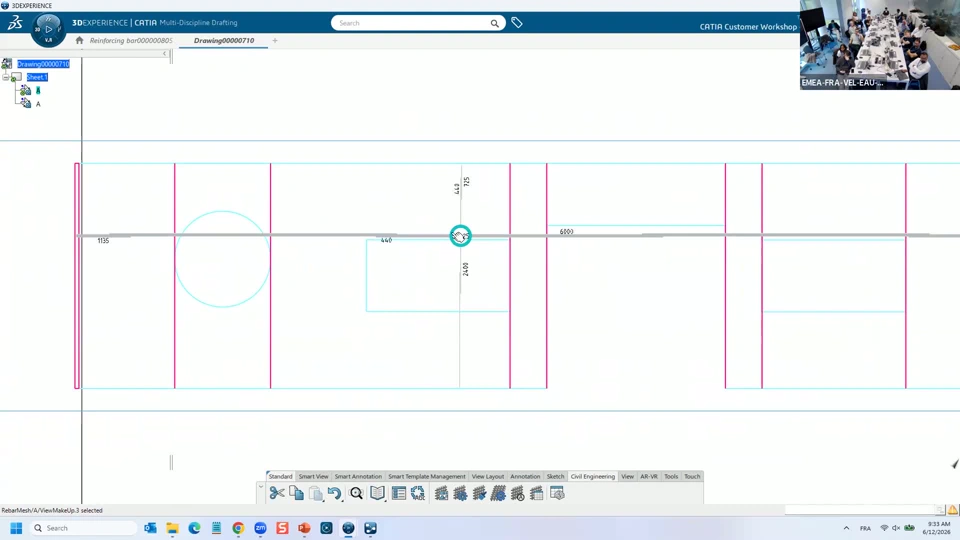Click the Cut scissors icon
The width and height of the screenshot is (960, 540).
(277, 493)
